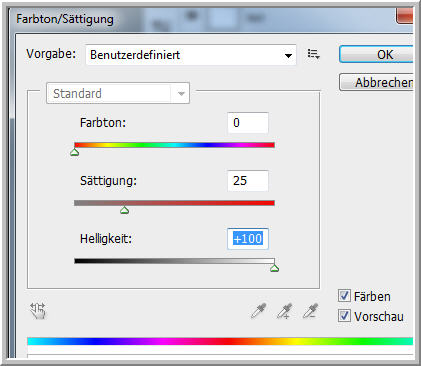The height and width of the screenshot is (366, 421).
Task: Activate the on-image hand adjustment tool
Action: pyautogui.click(x=38, y=311)
